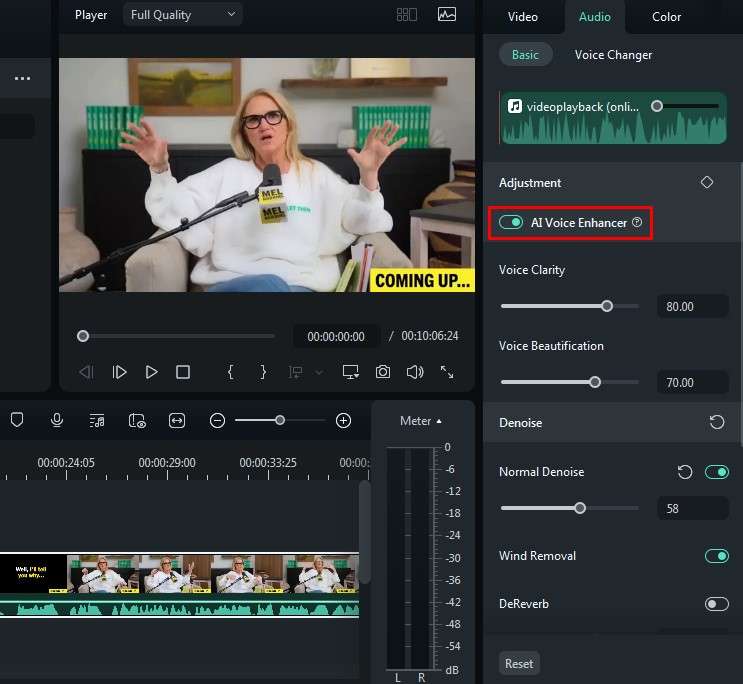The width and height of the screenshot is (743, 684).
Task: Click the videoplayback audio waveform clip
Action: pos(613,119)
